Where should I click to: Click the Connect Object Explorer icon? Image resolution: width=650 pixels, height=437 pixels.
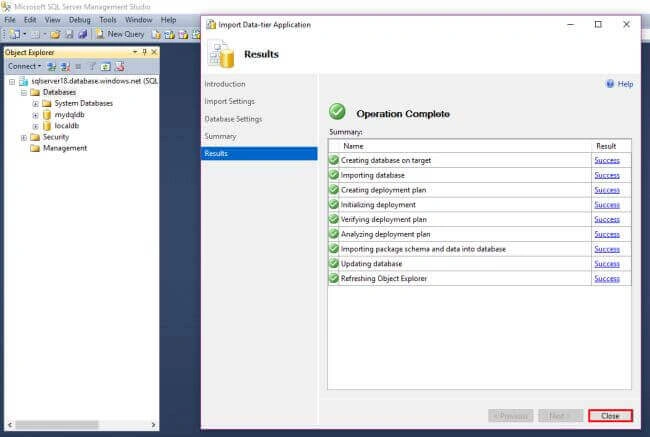pyautogui.click(x=51, y=66)
